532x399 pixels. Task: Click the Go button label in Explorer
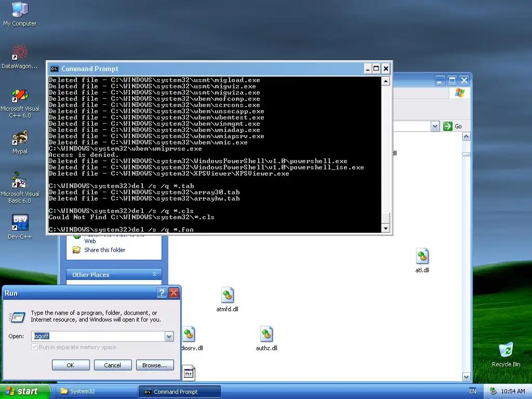[458, 126]
